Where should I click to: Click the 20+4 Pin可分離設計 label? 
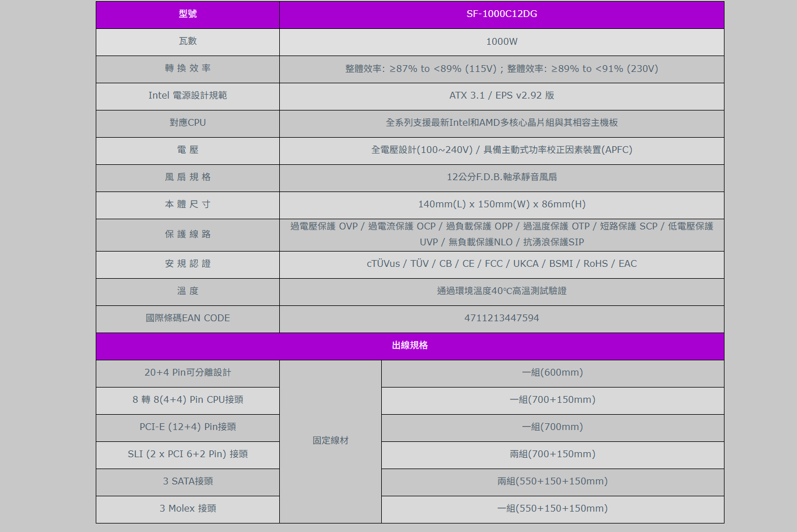[187, 373]
